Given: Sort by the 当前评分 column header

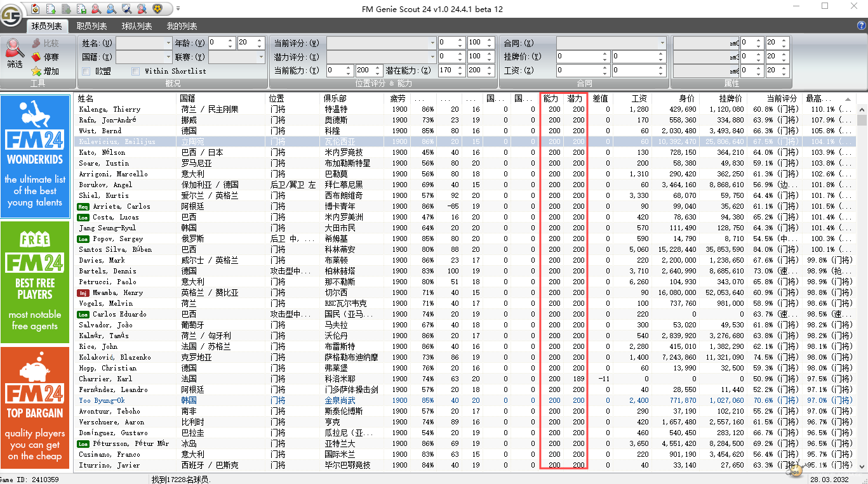Looking at the screenshot, I should click(774, 99).
